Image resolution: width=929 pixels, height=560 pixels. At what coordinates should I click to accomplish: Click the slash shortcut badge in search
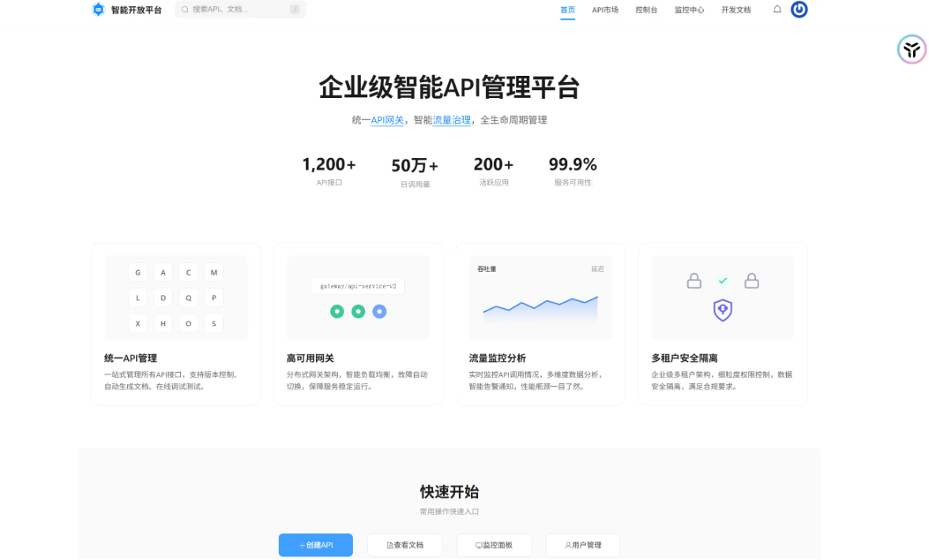tap(295, 9)
